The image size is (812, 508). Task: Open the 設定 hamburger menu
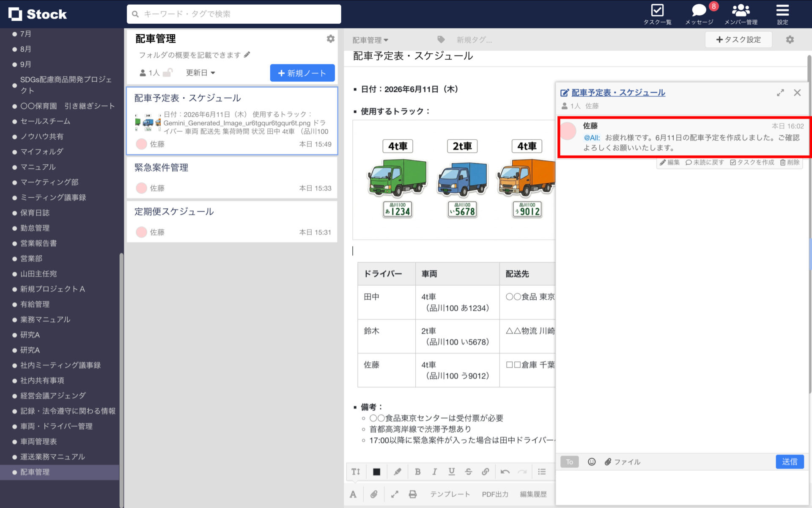click(782, 14)
